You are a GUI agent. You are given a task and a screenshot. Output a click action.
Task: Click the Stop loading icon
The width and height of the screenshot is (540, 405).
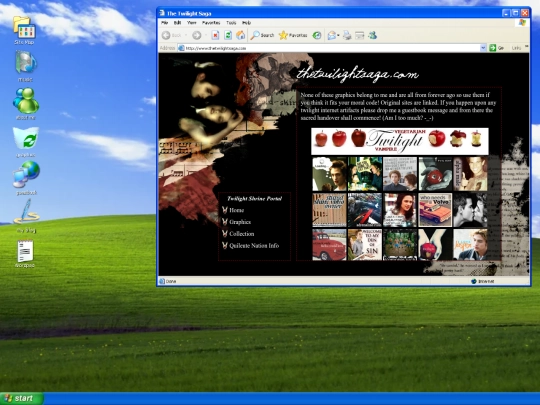click(x=215, y=35)
